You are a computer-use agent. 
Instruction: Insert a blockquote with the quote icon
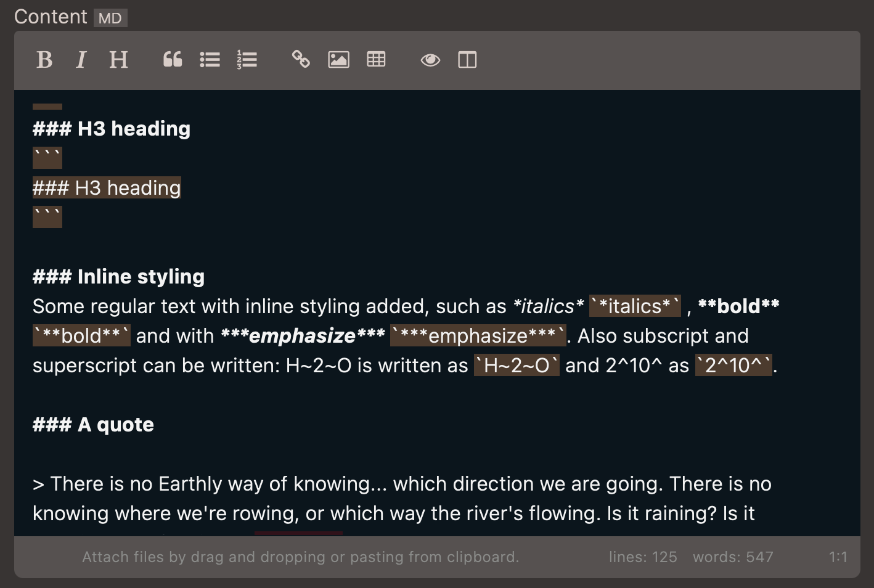tap(172, 60)
